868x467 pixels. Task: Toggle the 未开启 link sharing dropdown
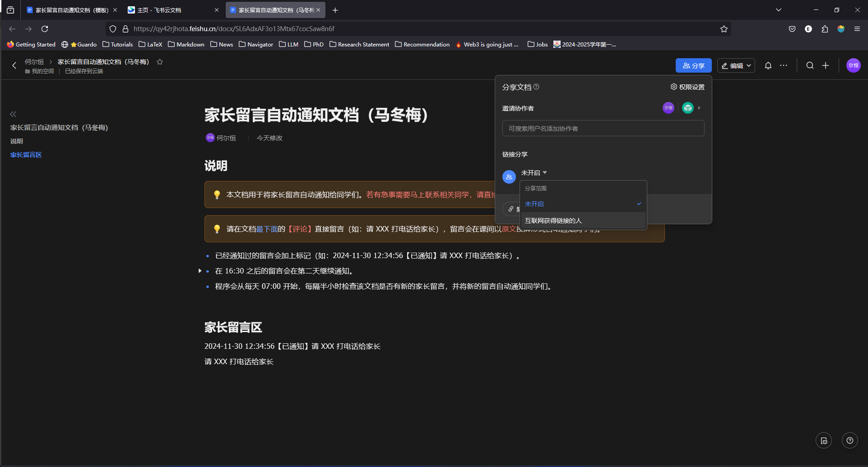534,173
